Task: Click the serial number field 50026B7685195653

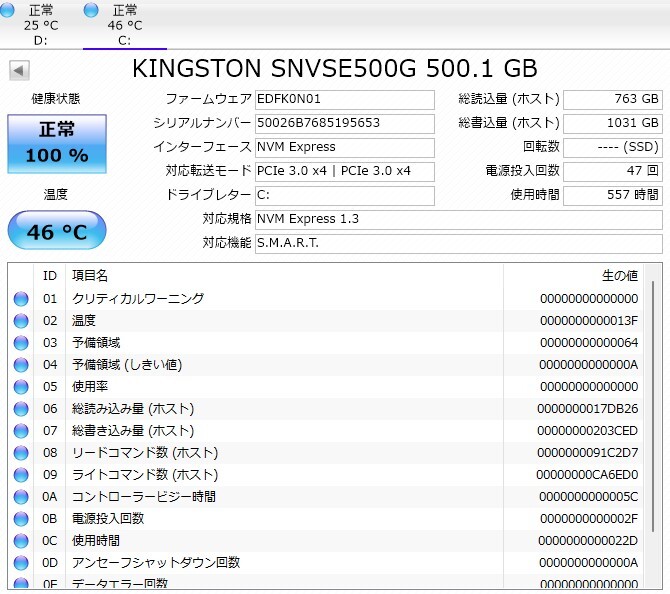Action: click(344, 124)
